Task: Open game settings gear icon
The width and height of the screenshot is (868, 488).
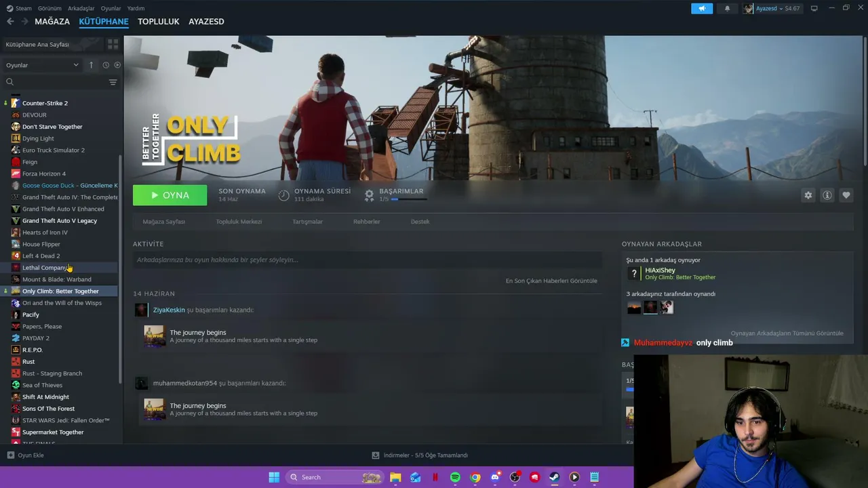Action: 808,195
